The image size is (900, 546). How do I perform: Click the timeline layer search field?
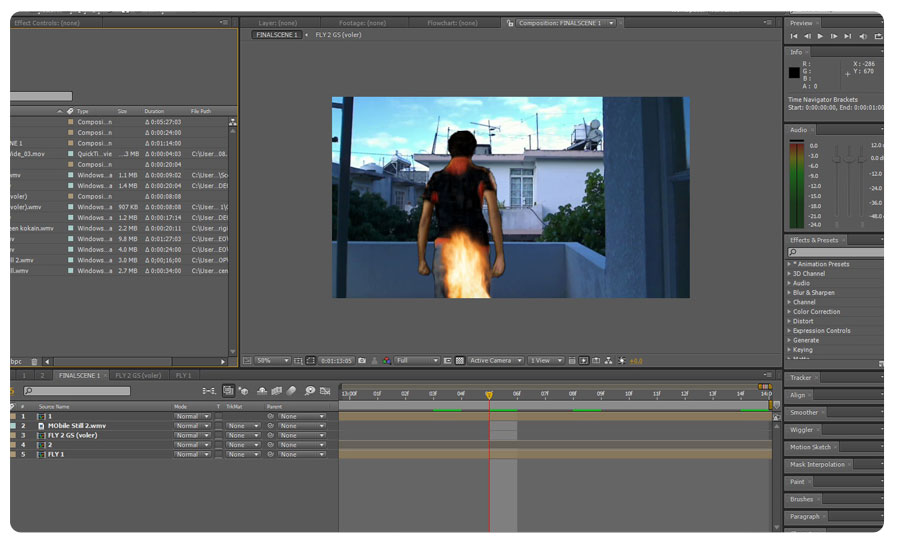pos(76,391)
